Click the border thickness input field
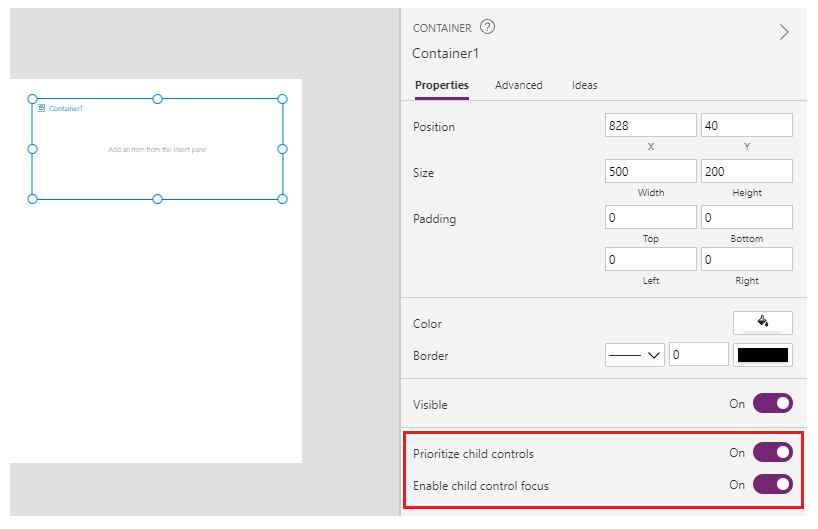This screenshot has height=529, width=818. pos(698,355)
